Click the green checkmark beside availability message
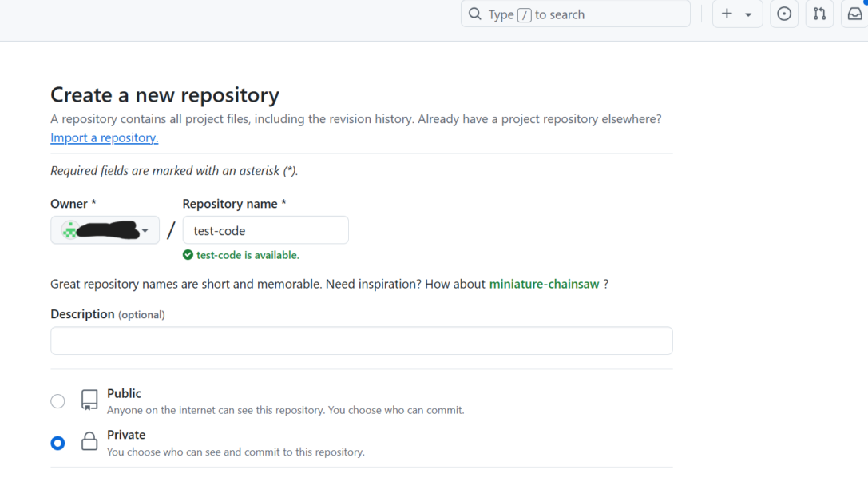The height and width of the screenshot is (478, 868). tap(188, 254)
